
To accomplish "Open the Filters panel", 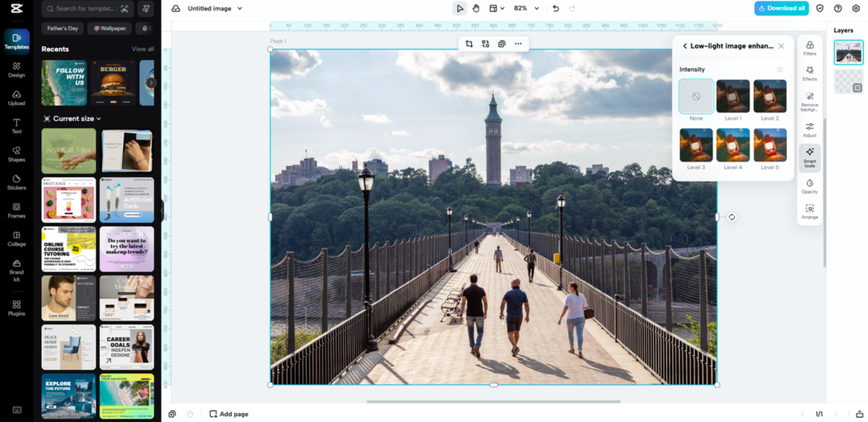I will [x=810, y=47].
